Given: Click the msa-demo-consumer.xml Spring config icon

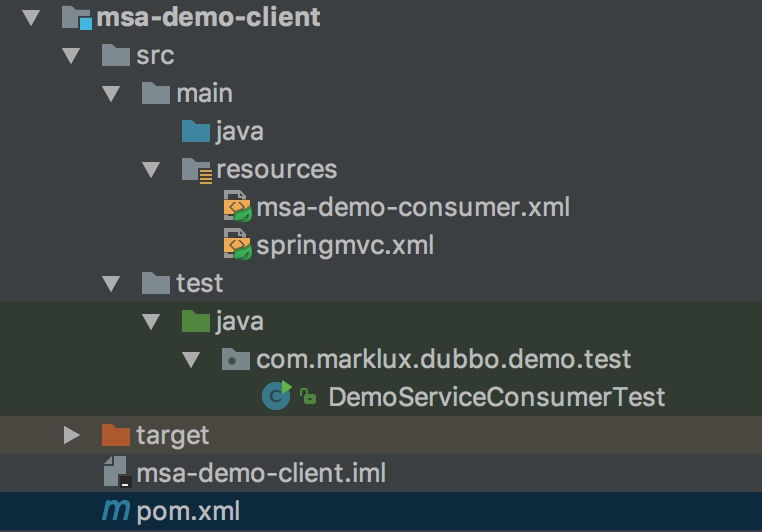Looking at the screenshot, I should click(237, 207).
